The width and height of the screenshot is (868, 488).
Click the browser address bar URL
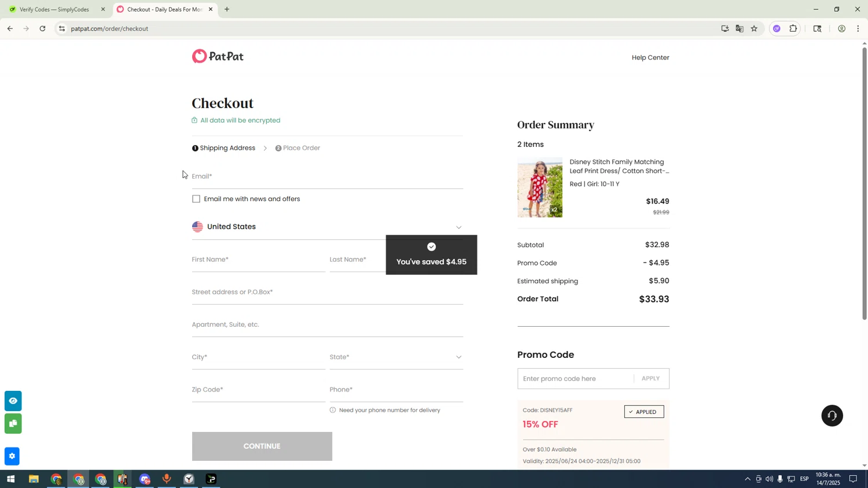[110, 28]
